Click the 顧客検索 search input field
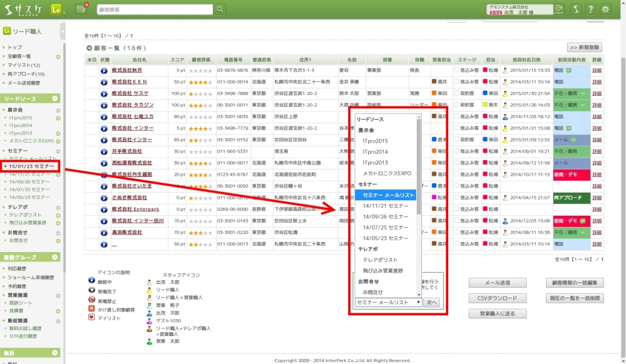626x364 pixels. tap(155, 9)
